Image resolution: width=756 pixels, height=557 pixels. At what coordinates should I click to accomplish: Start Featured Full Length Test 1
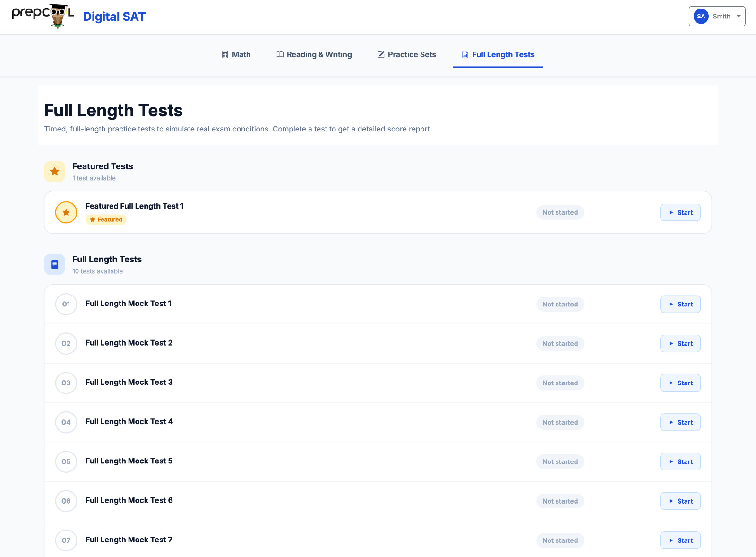680,212
